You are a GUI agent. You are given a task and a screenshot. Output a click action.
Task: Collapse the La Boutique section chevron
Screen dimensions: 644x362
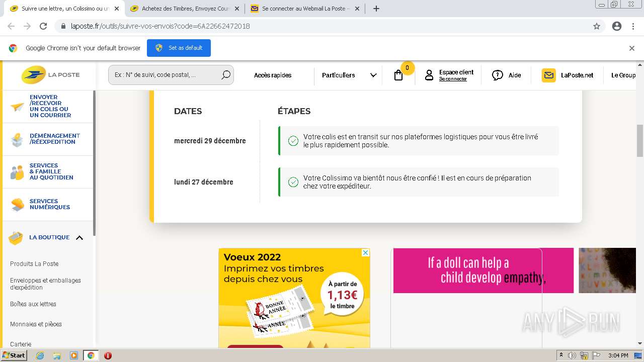pos(79,238)
